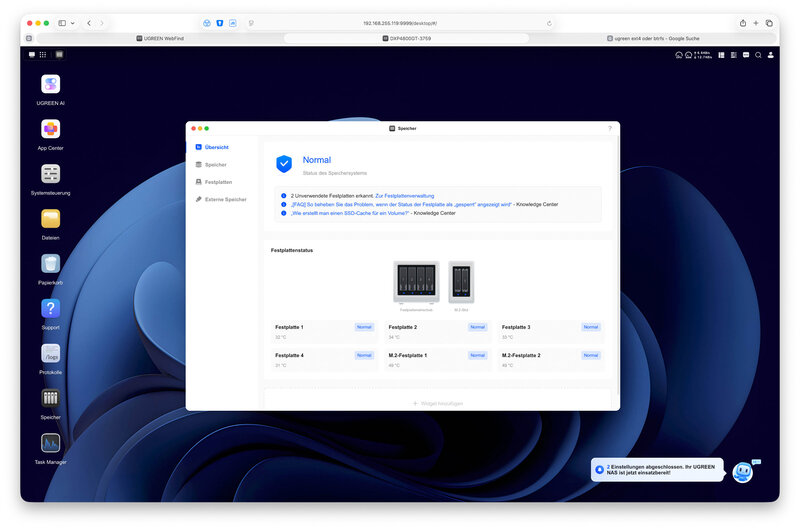This screenshot has width=800, height=529.
Task: Select the M.2-Festplatte 2 status card
Action: pos(551,360)
